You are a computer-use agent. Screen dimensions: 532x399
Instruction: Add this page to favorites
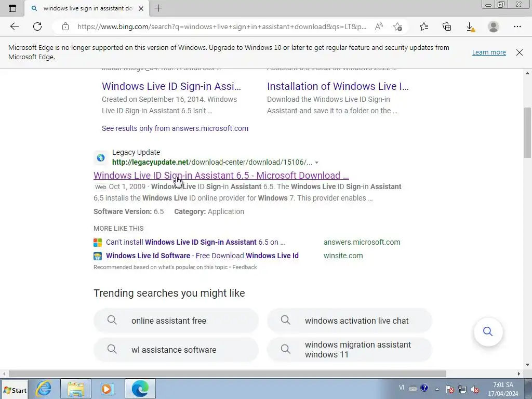[x=397, y=26]
